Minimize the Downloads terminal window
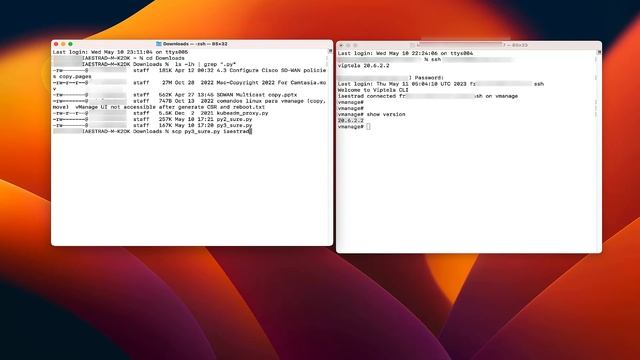Image resolution: width=640 pixels, height=360 pixels. (63, 44)
